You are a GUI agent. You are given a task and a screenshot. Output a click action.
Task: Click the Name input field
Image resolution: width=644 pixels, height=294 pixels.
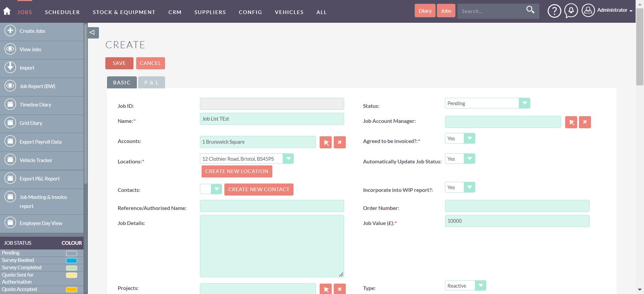tap(272, 119)
